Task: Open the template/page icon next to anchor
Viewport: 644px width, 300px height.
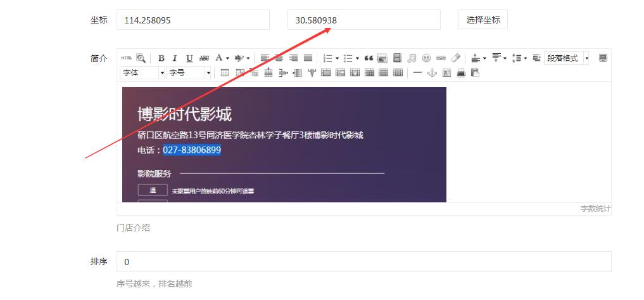Action: pyautogui.click(x=446, y=73)
